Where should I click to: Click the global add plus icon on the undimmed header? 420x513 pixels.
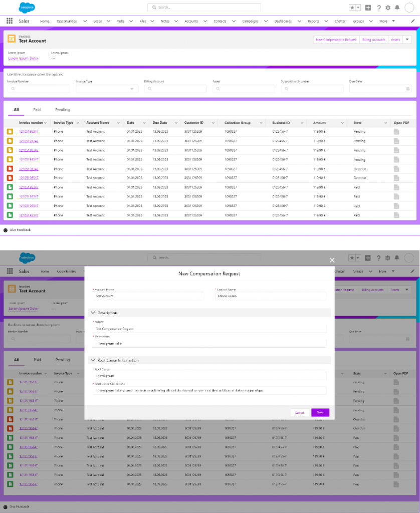point(368,8)
